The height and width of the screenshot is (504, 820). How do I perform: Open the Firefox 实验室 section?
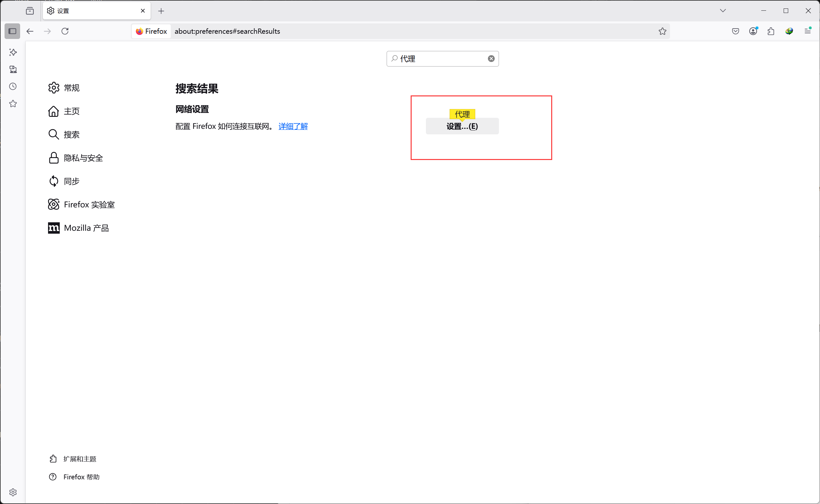[89, 204]
